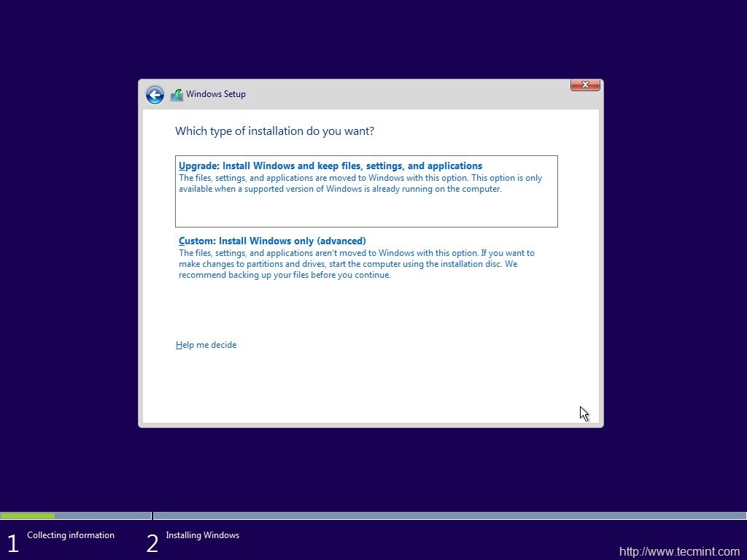Select the Collecting information stage
Viewport: 747px width, 560px height.
[70, 534]
